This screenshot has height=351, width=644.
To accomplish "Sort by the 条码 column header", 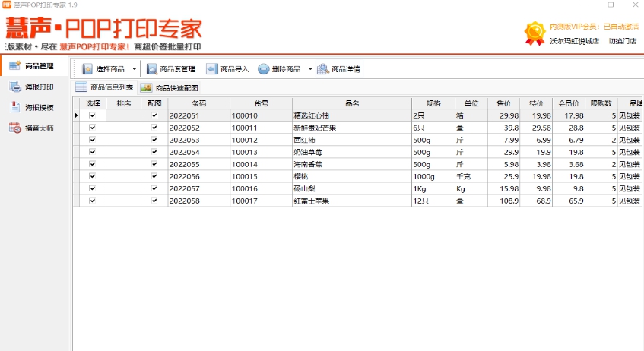I will pyautogui.click(x=198, y=103).
